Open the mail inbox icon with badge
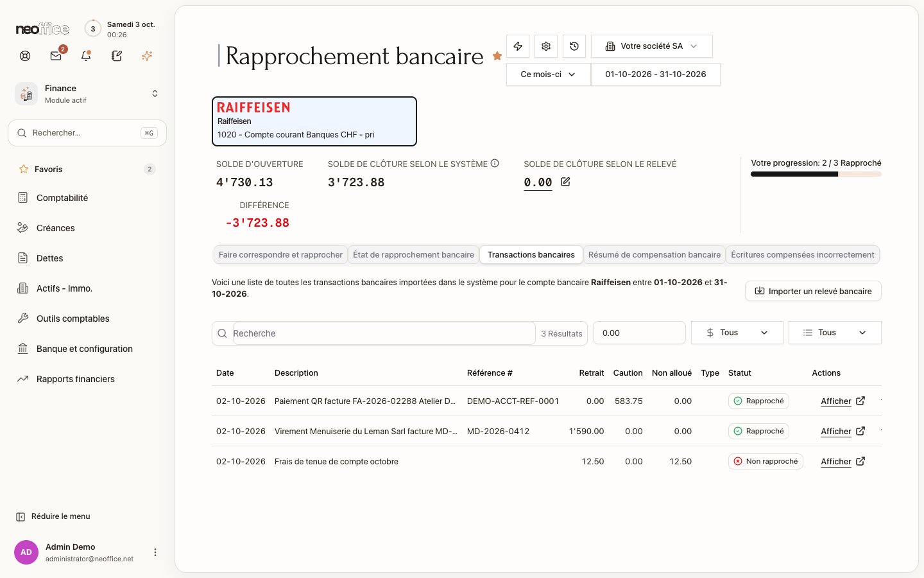Screen dimensions: 924x578 point(56,56)
